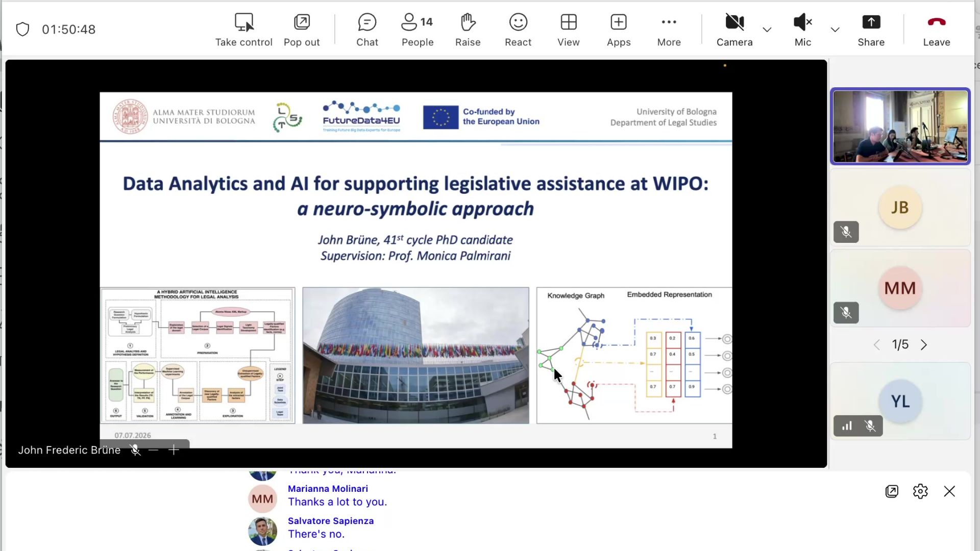The image size is (980, 551).
Task: Select the MM participant tile avatar
Action: coord(900,288)
